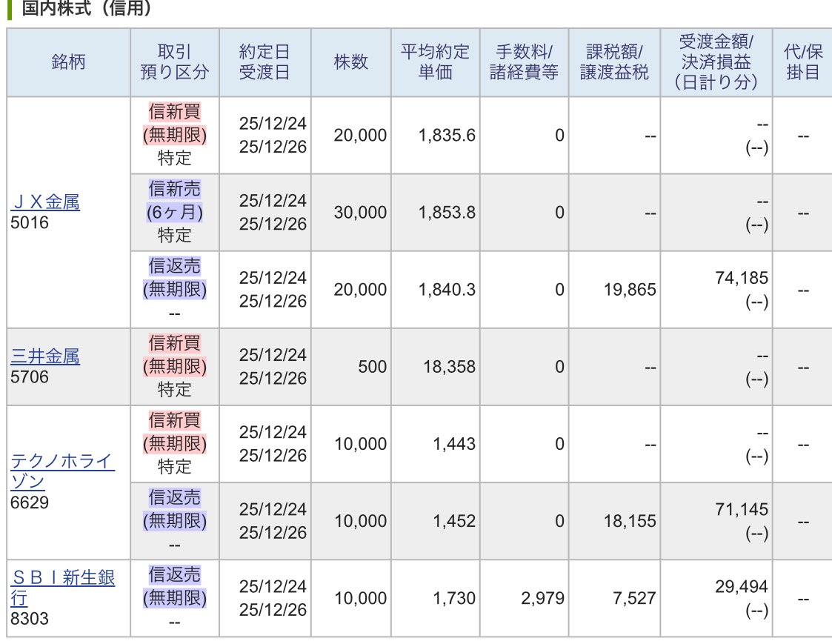832x644 pixels.
Task: Select the stock code 5016
Action: point(29,222)
